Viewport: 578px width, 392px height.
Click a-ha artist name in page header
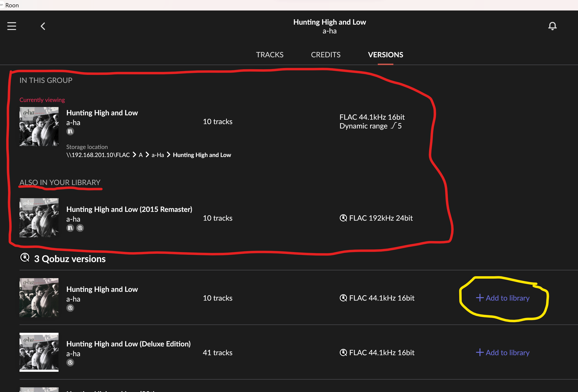coord(329,31)
